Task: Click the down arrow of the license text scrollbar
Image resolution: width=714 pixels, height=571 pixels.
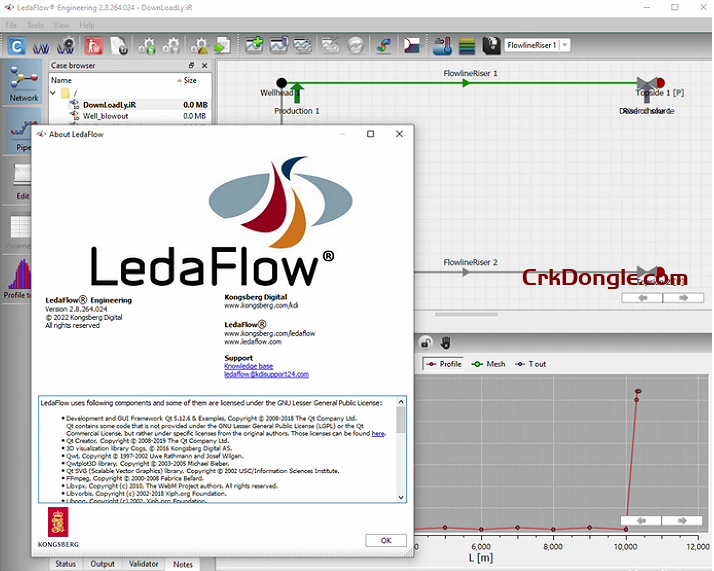Action: point(401,497)
